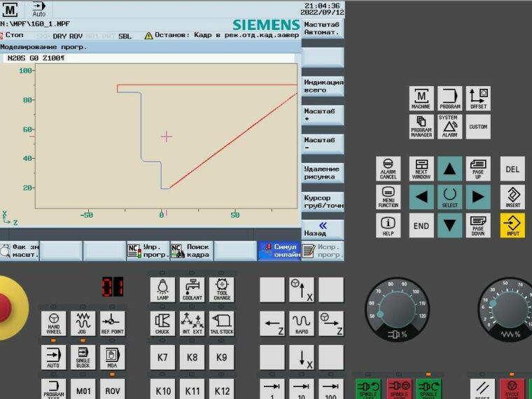Click the simulation contour graph area

[167, 136]
